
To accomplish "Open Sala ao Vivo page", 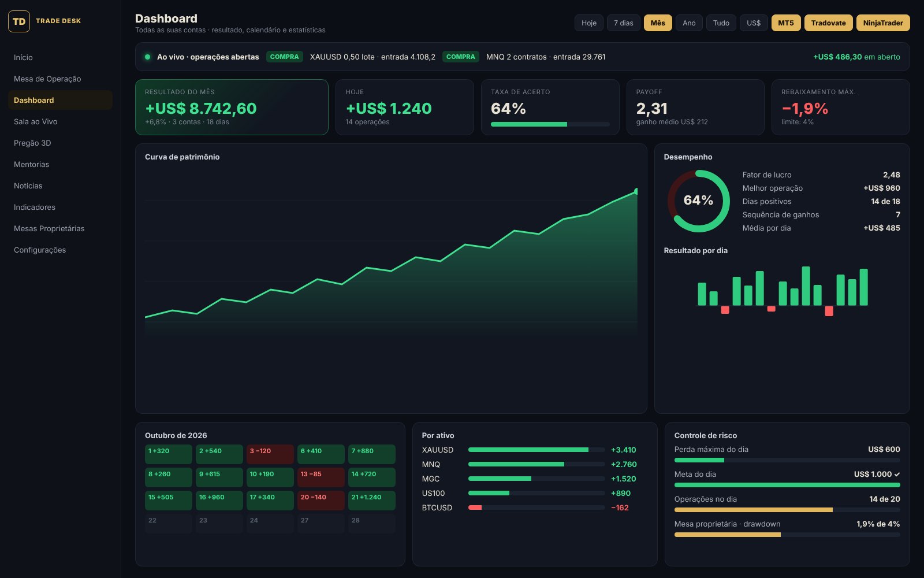I will pyautogui.click(x=60, y=121).
